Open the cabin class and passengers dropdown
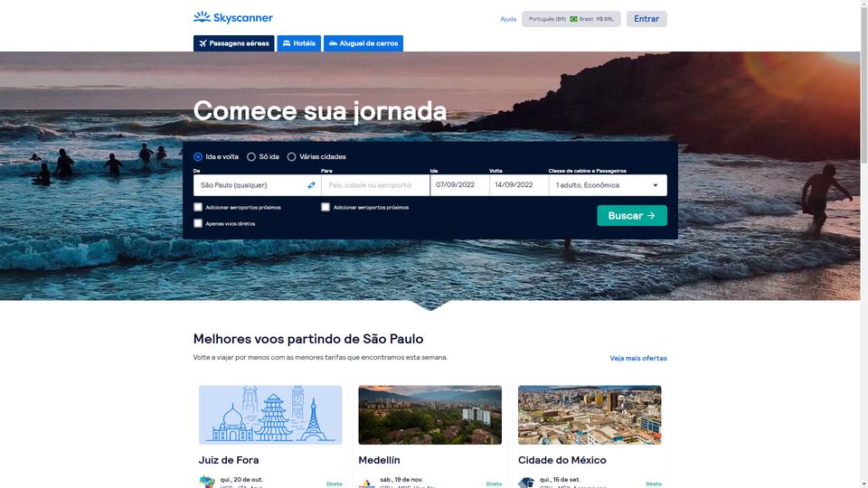The width and height of the screenshot is (868, 488). click(x=608, y=185)
